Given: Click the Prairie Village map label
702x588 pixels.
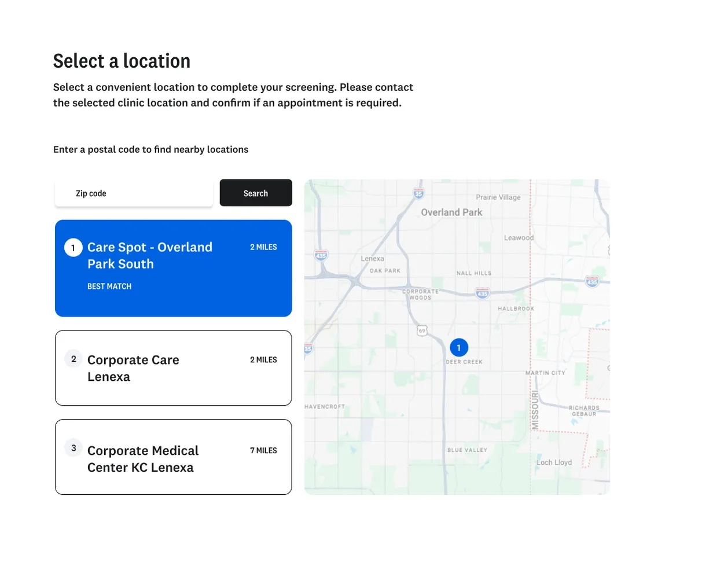Looking at the screenshot, I should pyautogui.click(x=498, y=197).
